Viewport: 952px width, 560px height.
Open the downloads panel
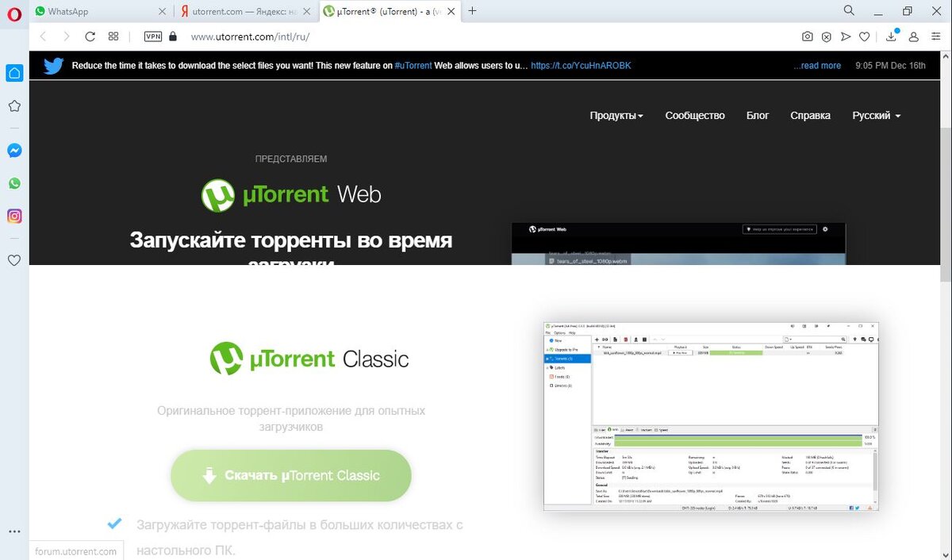[x=892, y=35]
